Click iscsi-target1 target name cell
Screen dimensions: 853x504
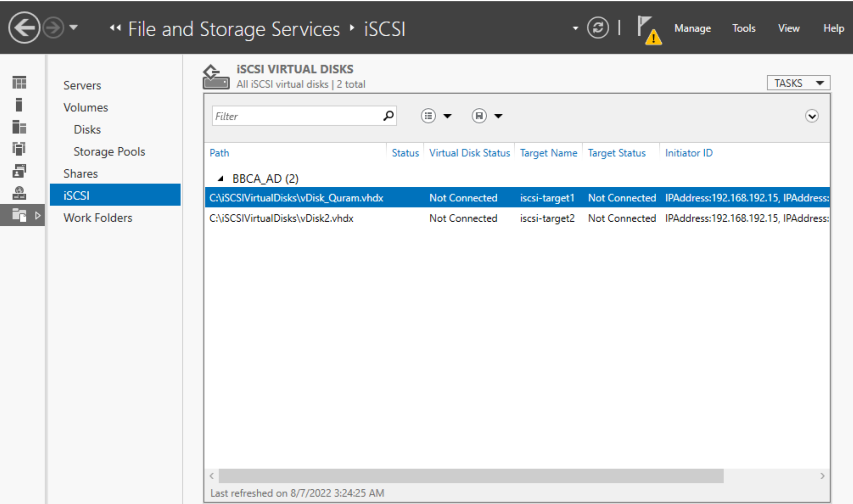point(547,198)
